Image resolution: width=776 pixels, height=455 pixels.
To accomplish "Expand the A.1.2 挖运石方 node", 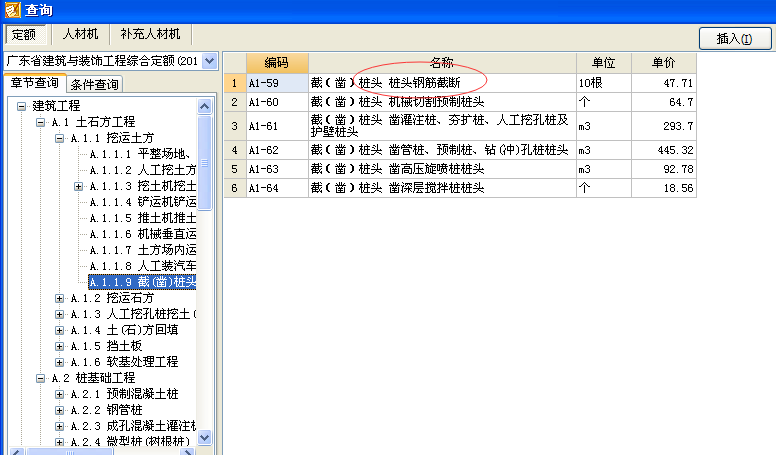I will pyautogui.click(x=59, y=298).
